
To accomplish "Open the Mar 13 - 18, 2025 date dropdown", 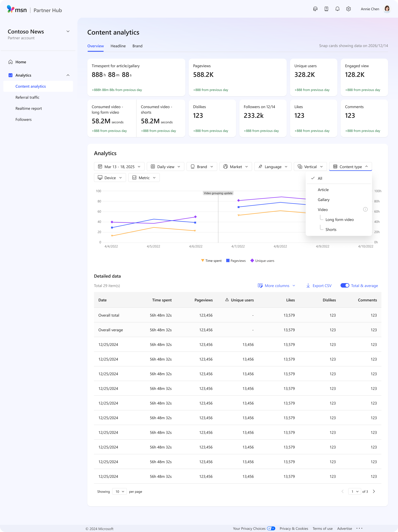I will pos(119,166).
